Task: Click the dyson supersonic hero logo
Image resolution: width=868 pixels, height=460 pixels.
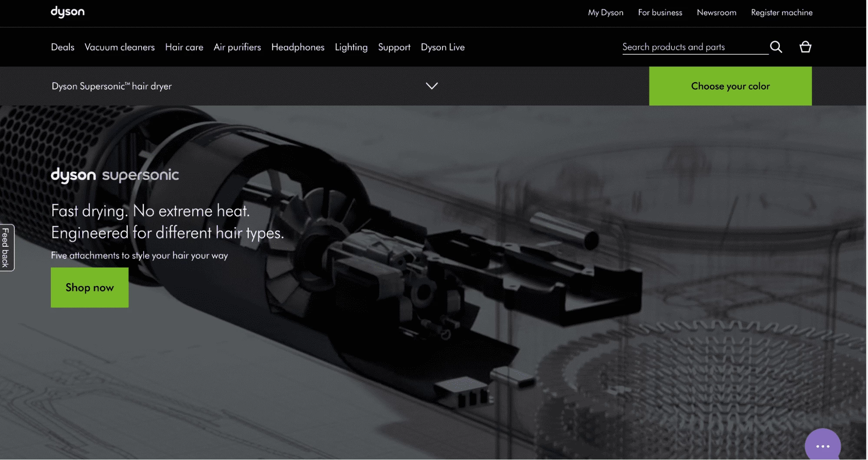Action: point(115,175)
